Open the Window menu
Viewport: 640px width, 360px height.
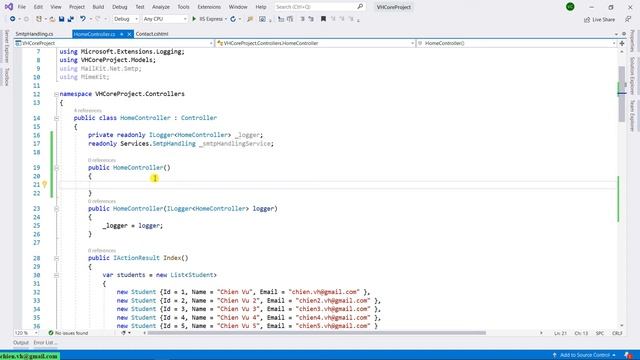pyautogui.click(x=238, y=7)
